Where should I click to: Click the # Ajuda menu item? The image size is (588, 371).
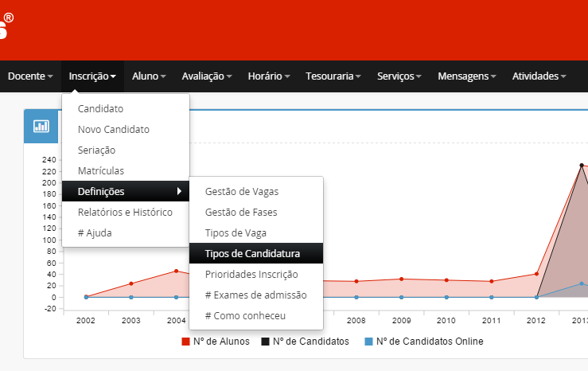(x=95, y=233)
